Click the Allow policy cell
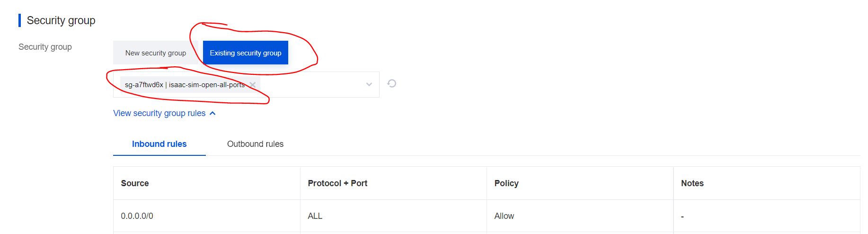This screenshot has height=234, width=868. 504,216
